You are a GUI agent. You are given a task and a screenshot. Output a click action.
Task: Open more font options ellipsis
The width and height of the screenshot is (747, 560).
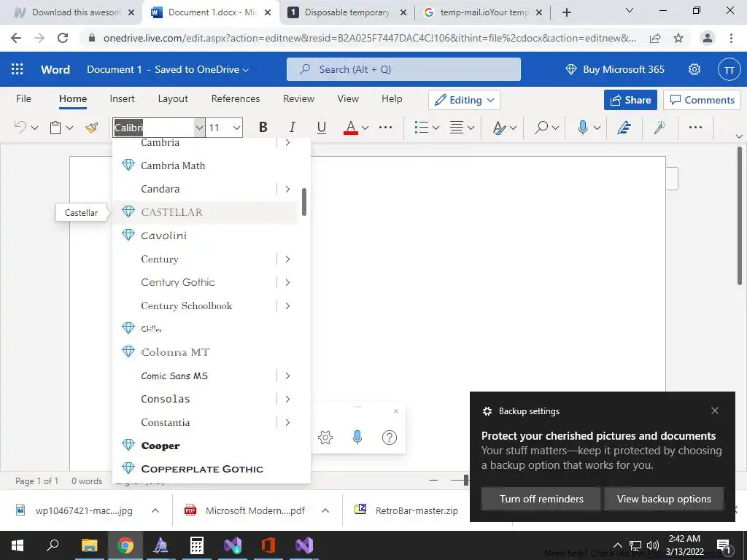click(385, 127)
